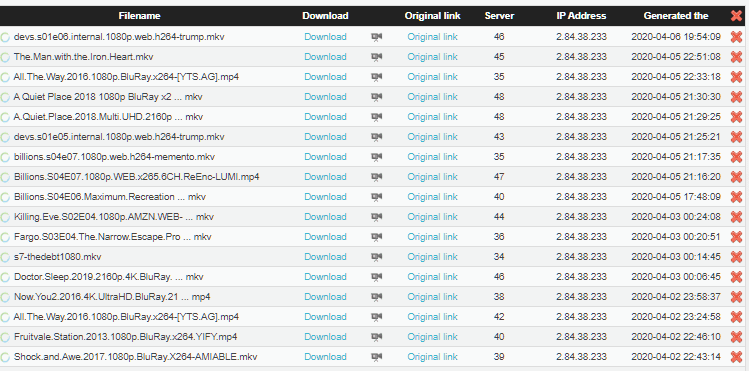The image size is (749, 371).
Task: Open Original link for billions.s04e07 memento
Action: (432, 157)
